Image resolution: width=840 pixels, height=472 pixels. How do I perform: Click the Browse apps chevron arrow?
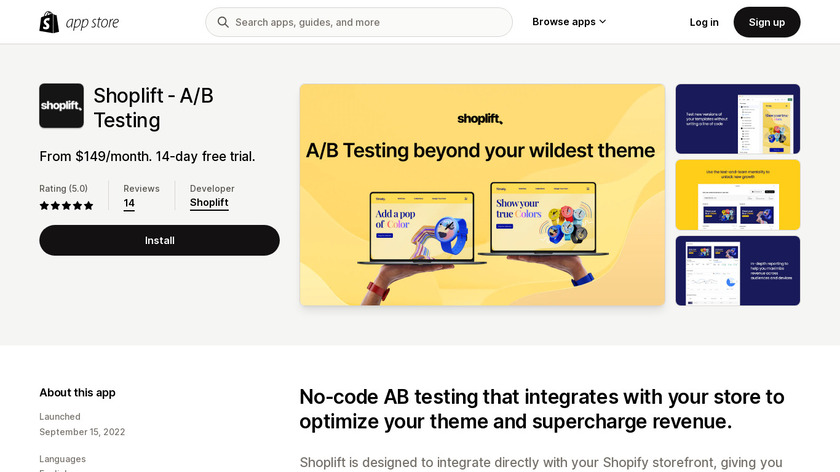(x=603, y=22)
